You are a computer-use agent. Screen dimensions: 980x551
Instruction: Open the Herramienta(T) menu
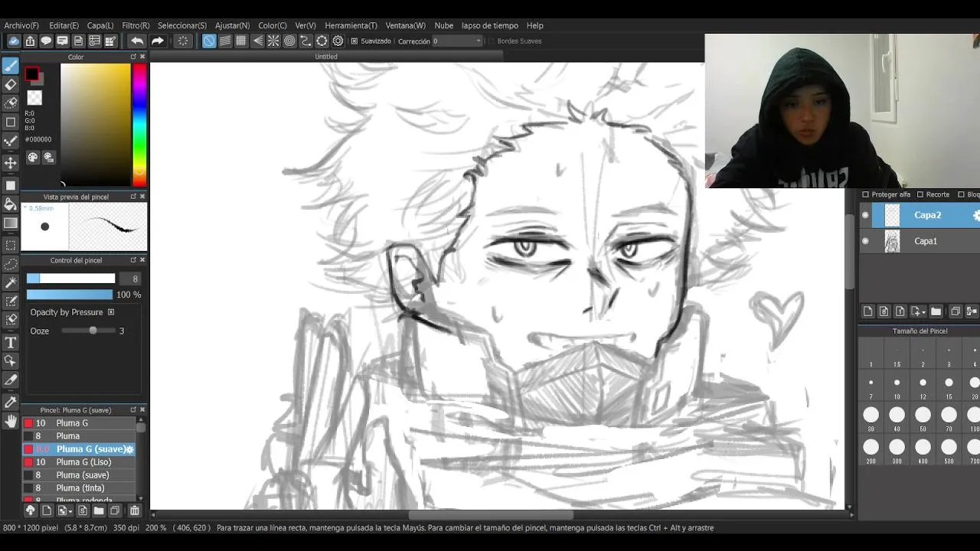coord(351,25)
